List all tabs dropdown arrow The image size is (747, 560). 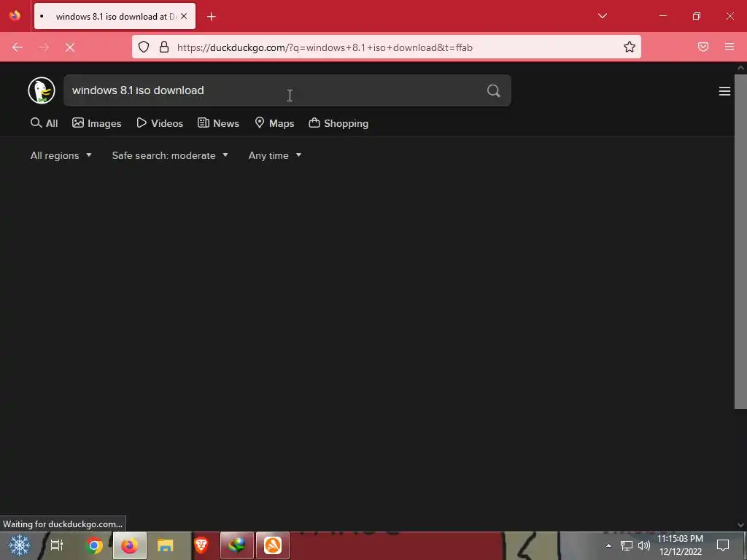(x=603, y=16)
